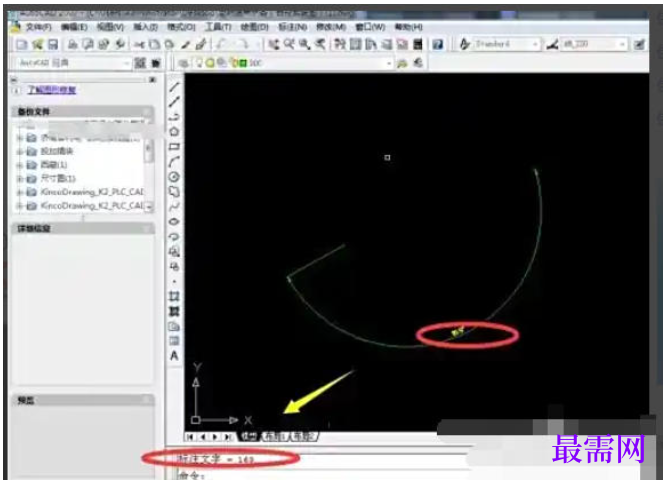Click the scroll-down arrow of file tree
Image resolution: width=664 pixels, height=480 pixels.
[149, 206]
